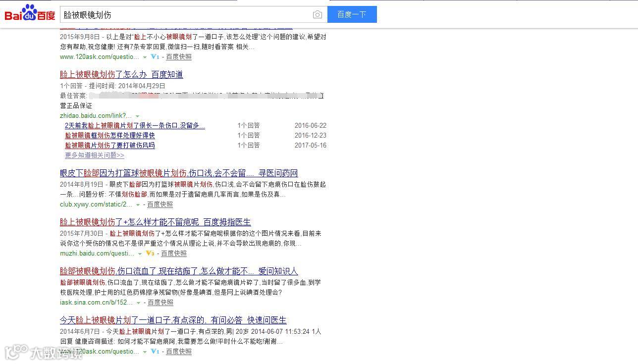This screenshot has height=364, width=638.
Task: Open the 爱问知识人 result title
Action: point(179,271)
